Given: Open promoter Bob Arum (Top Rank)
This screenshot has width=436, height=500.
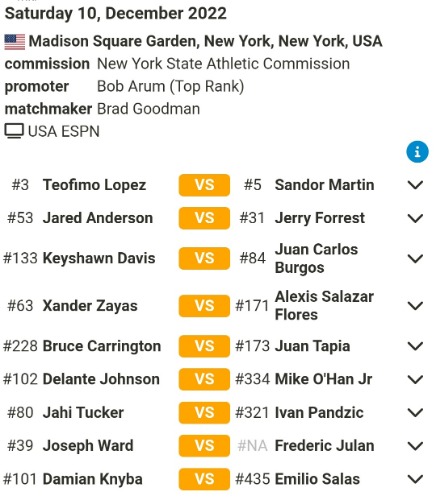Looking at the screenshot, I should (170, 86).
